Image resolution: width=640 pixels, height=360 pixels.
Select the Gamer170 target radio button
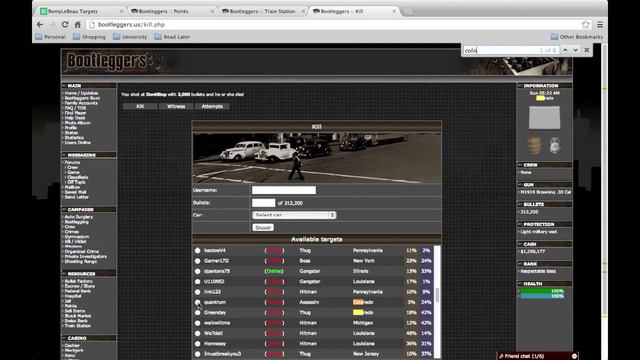point(198,261)
